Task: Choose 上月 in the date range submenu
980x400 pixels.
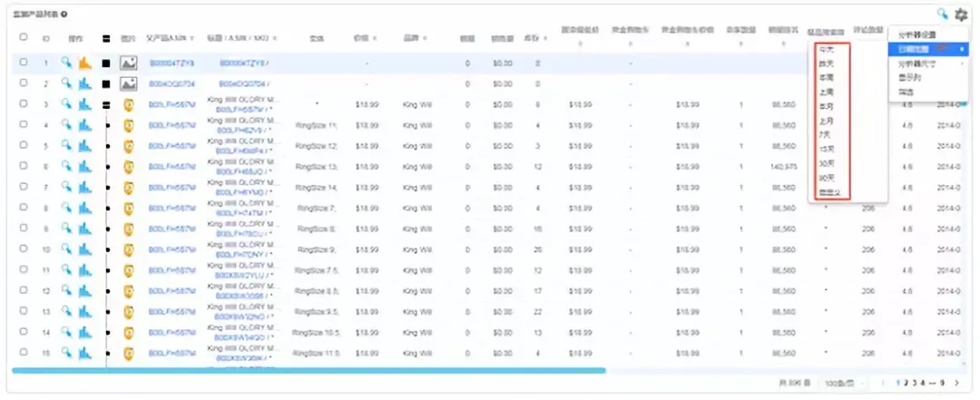Action: click(826, 121)
